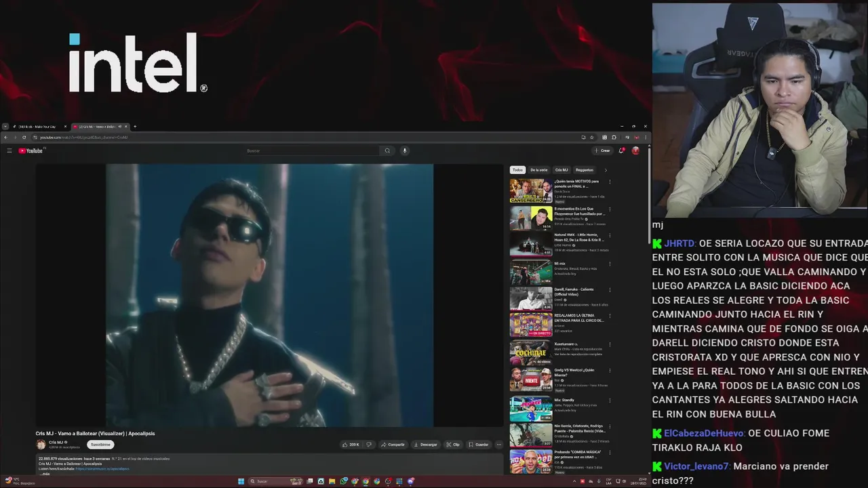
Task: Expand description with '...más'
Action: coord(45,474)
